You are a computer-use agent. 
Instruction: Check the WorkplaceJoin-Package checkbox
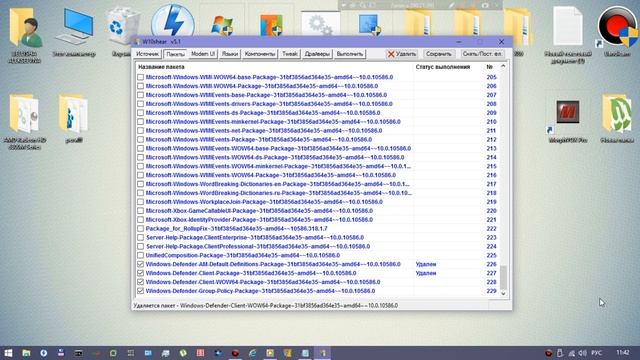pos(140,202)
